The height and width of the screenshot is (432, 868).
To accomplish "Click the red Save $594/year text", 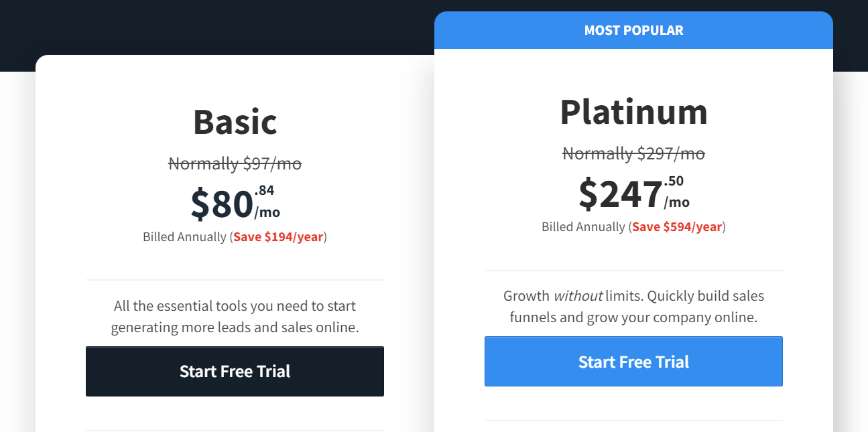I will [x=677, y=226].
